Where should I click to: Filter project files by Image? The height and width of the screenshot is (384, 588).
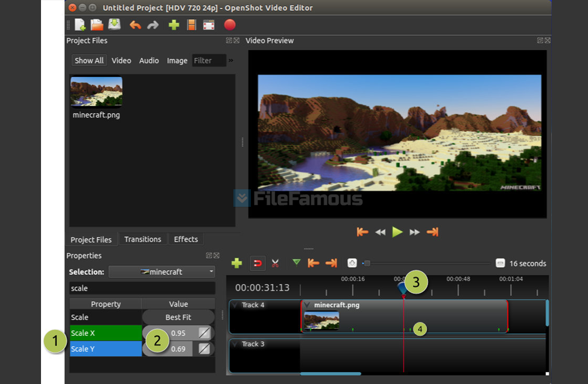177,60
